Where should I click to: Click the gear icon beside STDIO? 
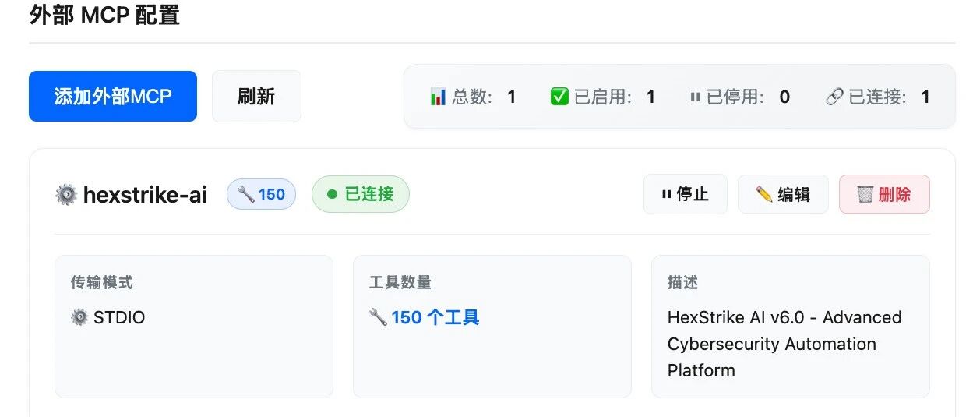(79, 317)
